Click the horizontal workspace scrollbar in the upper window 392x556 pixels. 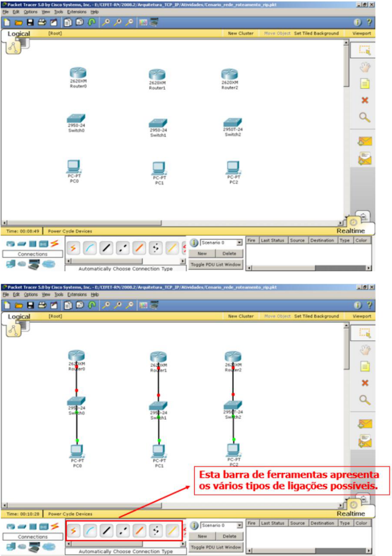coord(84,223)
